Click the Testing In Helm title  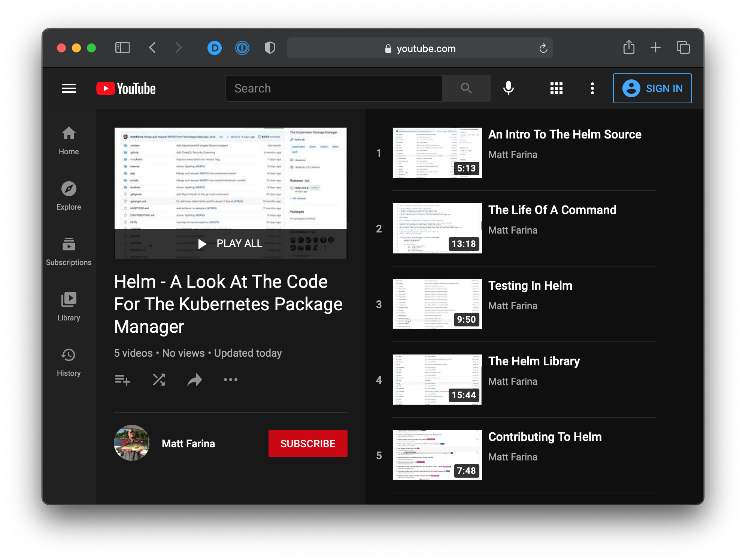click(x=530, y=286)
